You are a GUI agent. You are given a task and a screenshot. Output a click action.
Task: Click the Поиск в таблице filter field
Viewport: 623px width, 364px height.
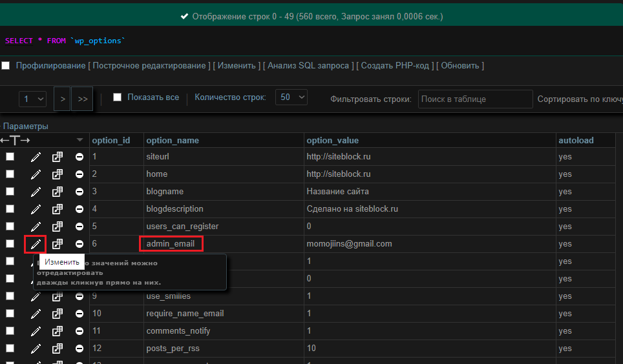[476, 99]
